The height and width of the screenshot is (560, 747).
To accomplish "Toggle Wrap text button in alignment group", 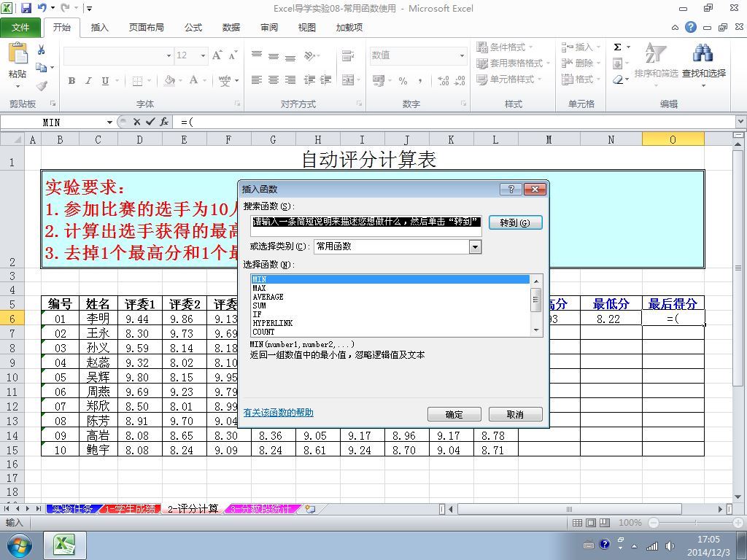I will pyautogui.click(x=348, y=55).
